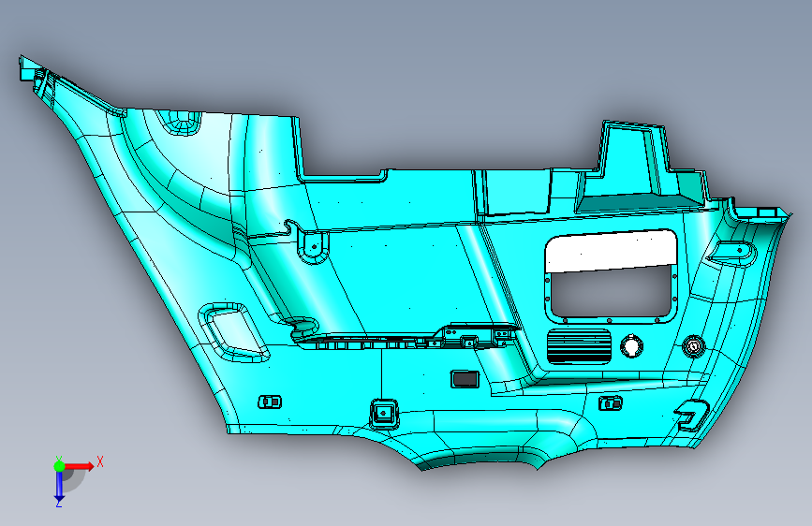The width and height of the screenshot is (812, 526).
Task: Click the green Y axis origin dot
Action: pos(59,466)
